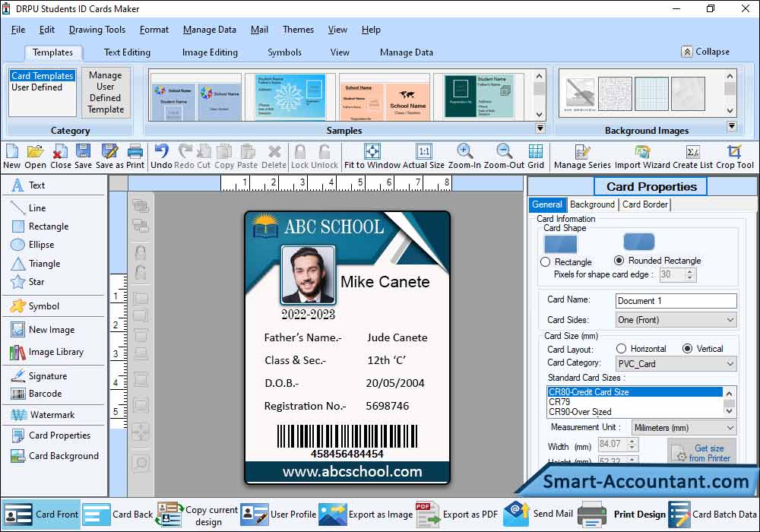Adjust the card Width stepper
This screenshot has width=760, height=532.
(x=632, y=444)
